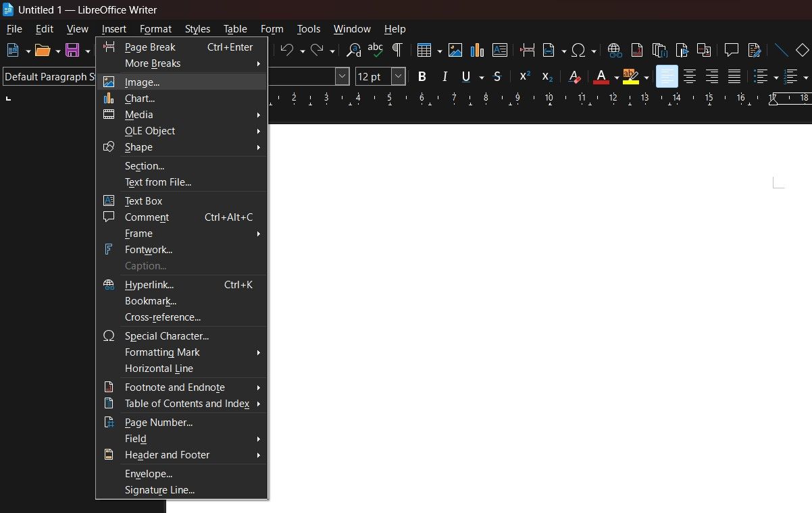Image resolution: width=812 pixels, height=513 pixels.
Task: Insert a chart via the toolbar icon
Action: (x=477, y=50)
